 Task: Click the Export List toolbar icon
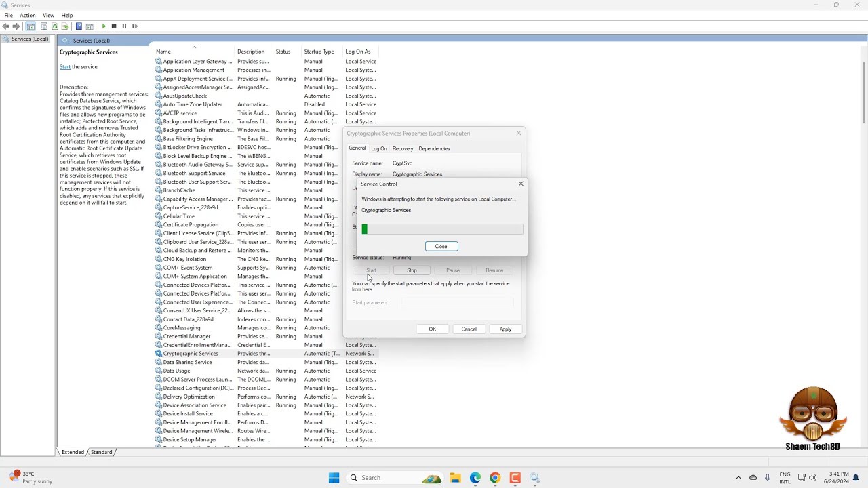point(65,26)
